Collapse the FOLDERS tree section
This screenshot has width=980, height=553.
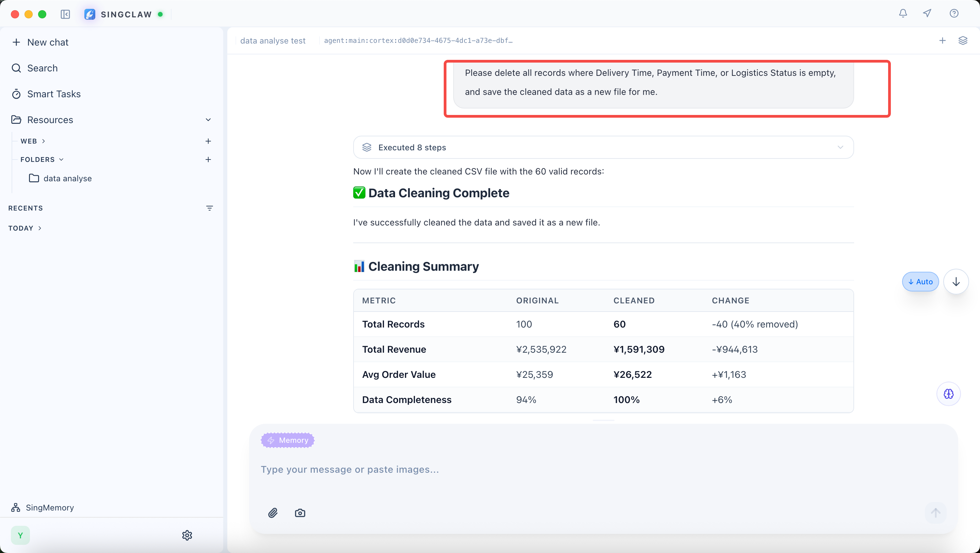coord(42,160)
